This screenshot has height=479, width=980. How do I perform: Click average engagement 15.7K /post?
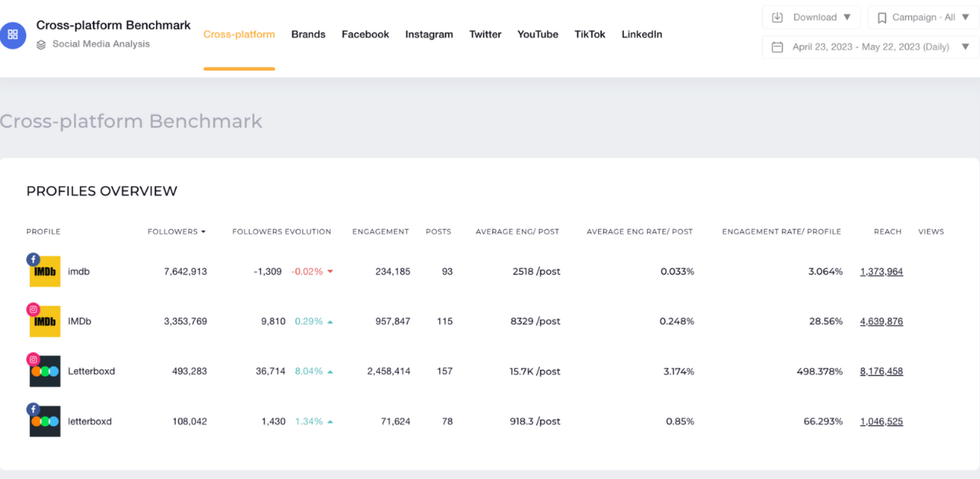pos(535,371)
